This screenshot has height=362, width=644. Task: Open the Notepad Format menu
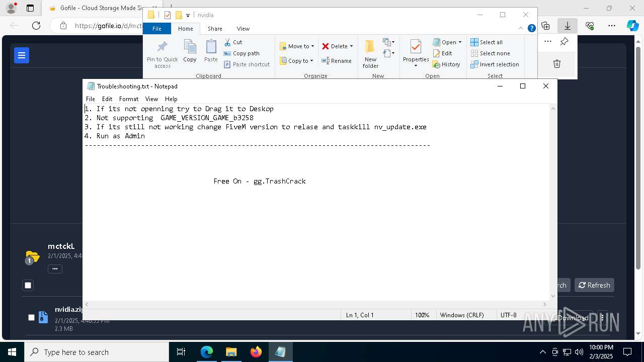(x=129, y=99)
